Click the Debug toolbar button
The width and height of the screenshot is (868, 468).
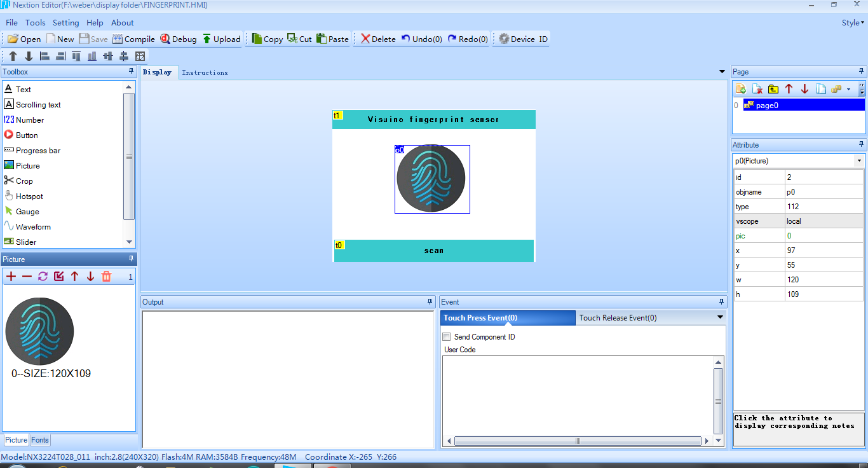[178, 39]
